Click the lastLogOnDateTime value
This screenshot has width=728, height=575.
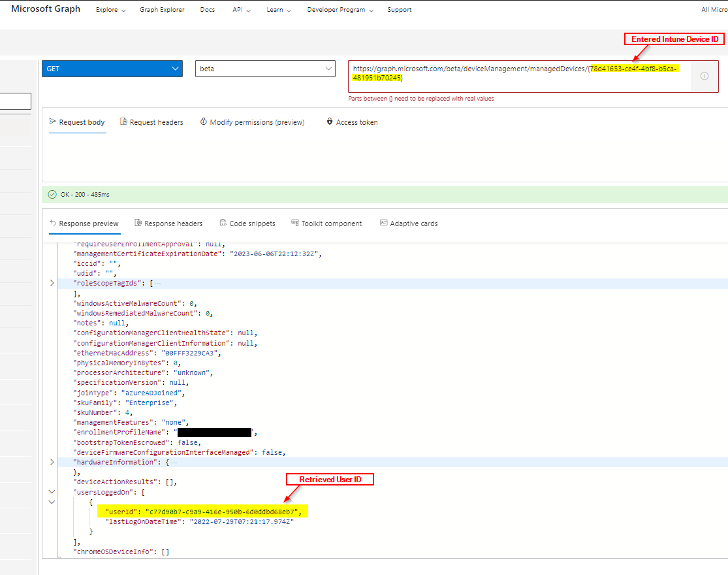point(242,521)
